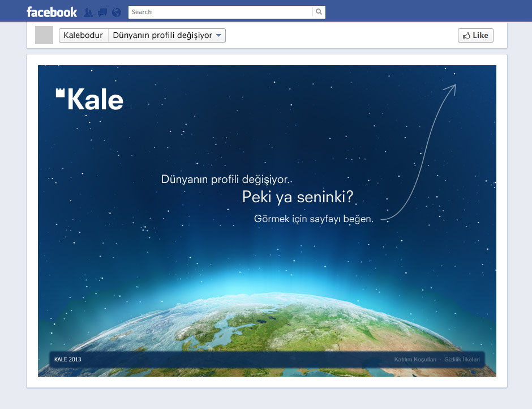Open messages icon in top bar
532x409 pixels.
102,12
